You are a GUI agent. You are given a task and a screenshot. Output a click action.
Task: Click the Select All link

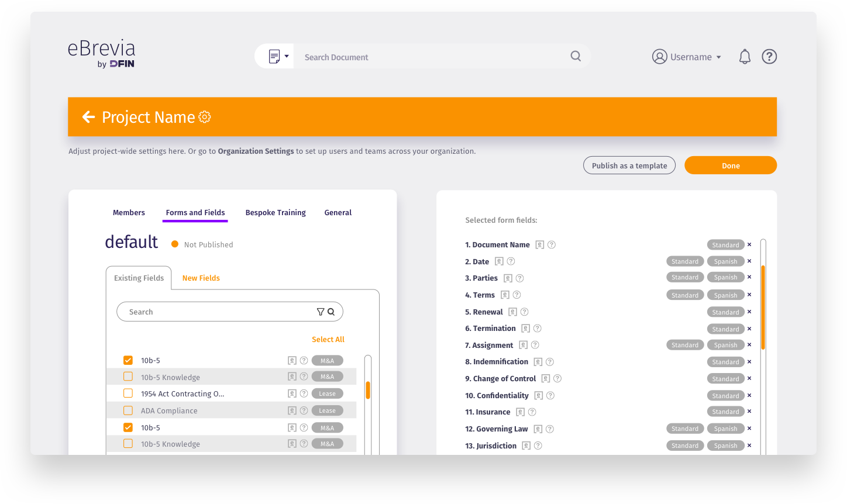point(328,339)
